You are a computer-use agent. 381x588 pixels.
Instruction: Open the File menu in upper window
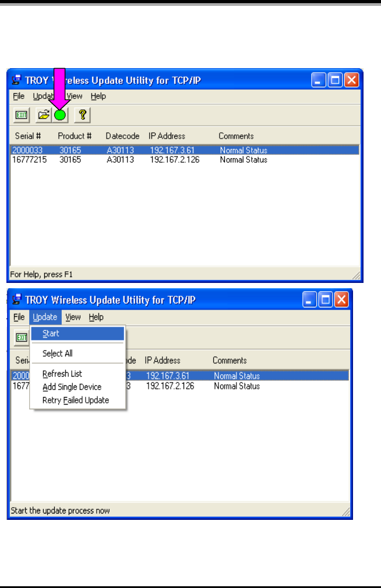point(19,97)
